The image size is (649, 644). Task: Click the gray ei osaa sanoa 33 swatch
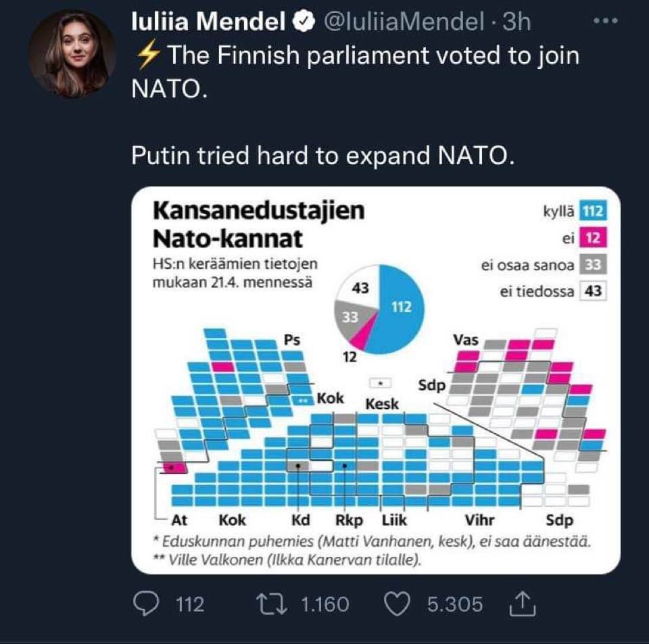click(x=592, y=265)
